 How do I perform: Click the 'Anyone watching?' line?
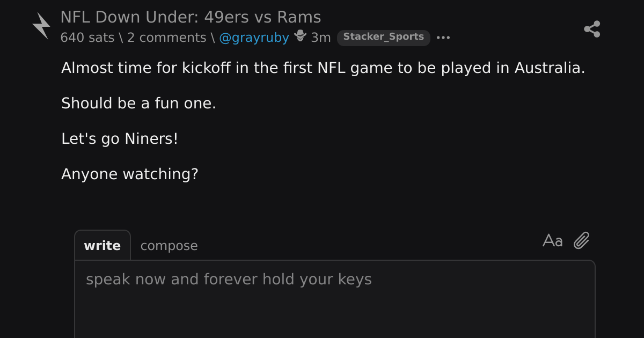130,174
